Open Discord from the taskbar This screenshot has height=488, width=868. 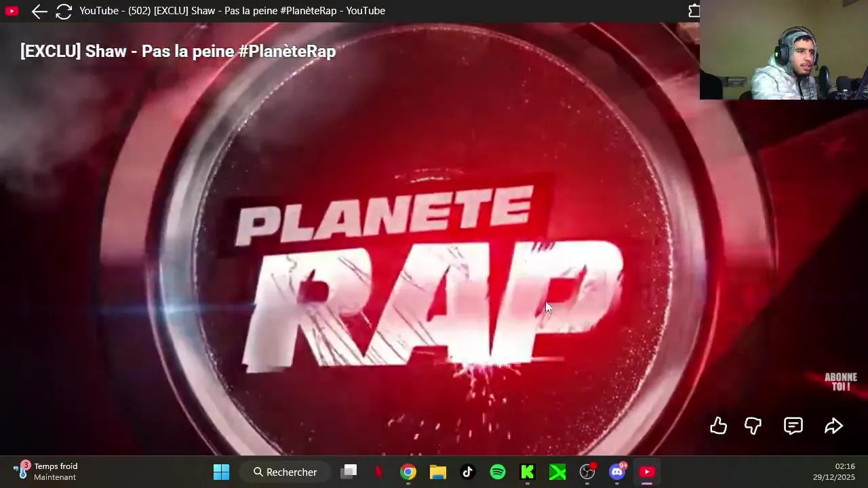(x=617, y=472)
